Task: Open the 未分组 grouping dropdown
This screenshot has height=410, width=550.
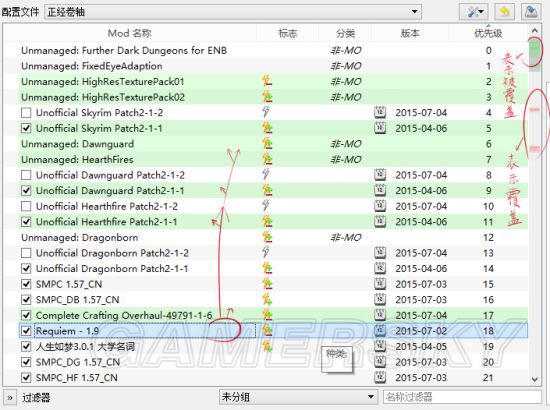Action: (298, 397)
